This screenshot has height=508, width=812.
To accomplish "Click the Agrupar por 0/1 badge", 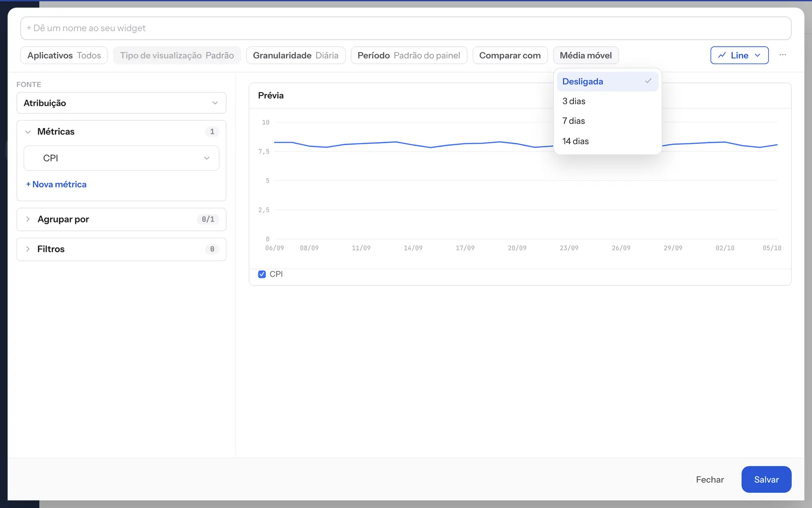I will [208, 219].
